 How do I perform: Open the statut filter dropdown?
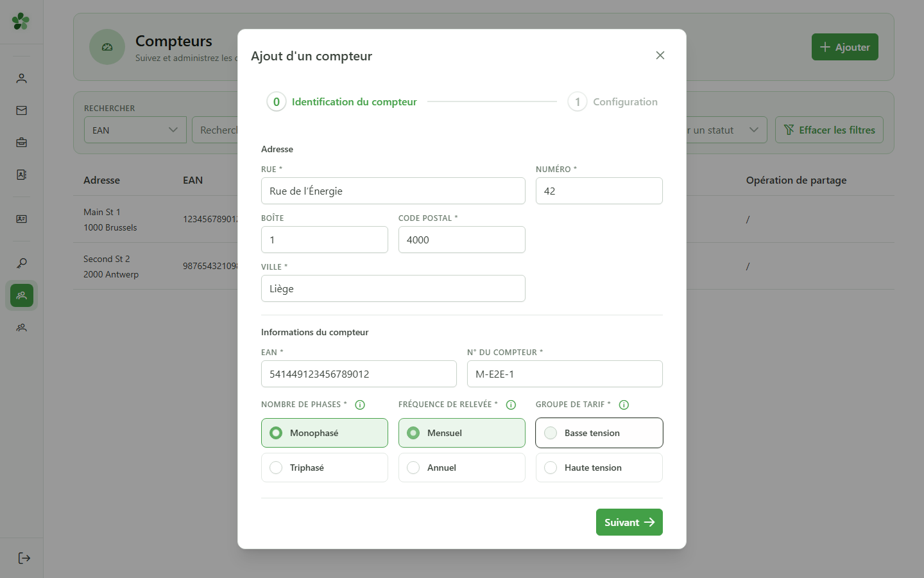726,130
